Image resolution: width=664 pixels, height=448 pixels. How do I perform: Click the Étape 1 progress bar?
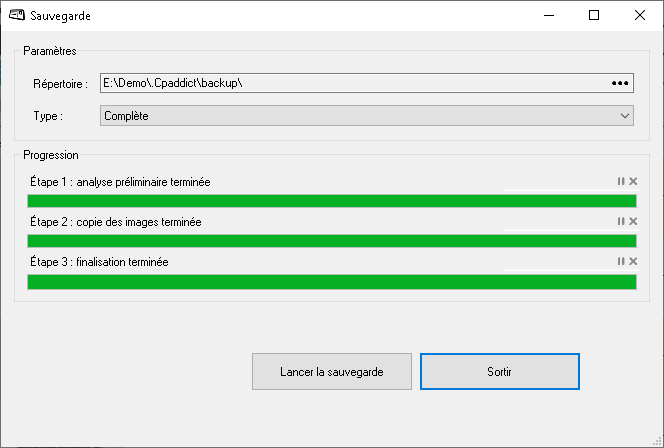[331, 201]
